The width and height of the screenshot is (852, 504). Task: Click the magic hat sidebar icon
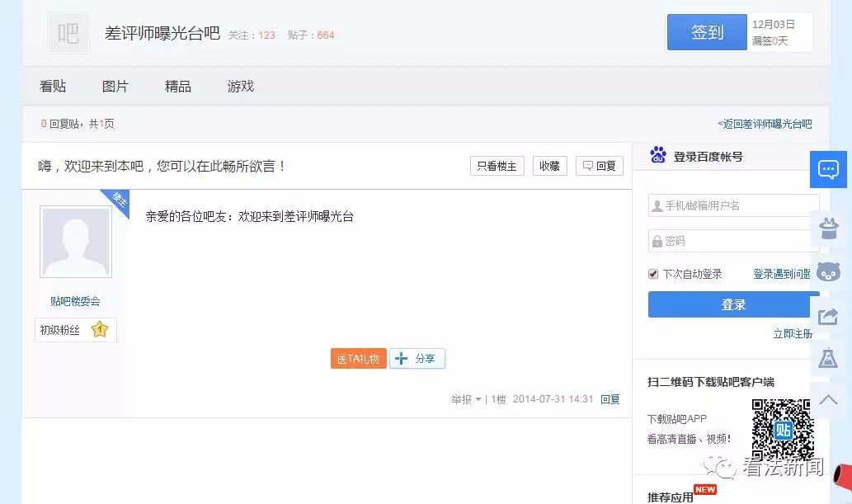(x=828, y=228)
